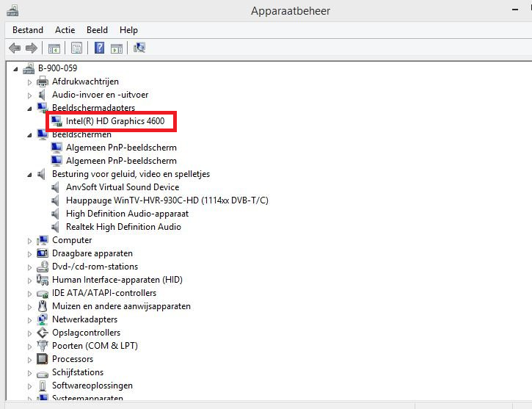Click the drive icon beside Schijfstations
This screenshot has height=409, width=532.
click(x=43, y=374)
